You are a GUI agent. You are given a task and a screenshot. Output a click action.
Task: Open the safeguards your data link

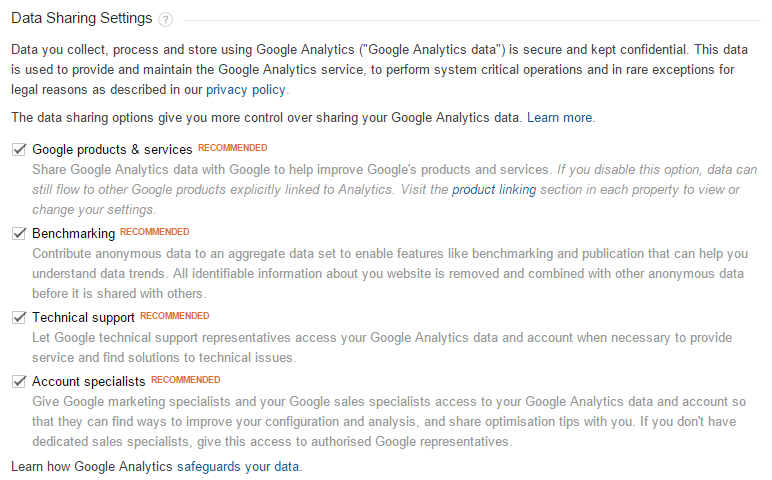tap(238, 466)
